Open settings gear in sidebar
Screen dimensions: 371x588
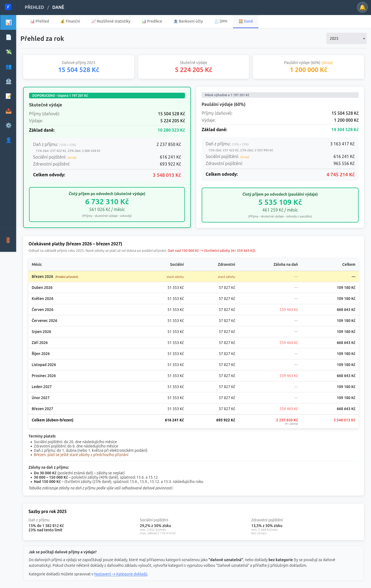[8, 125]
